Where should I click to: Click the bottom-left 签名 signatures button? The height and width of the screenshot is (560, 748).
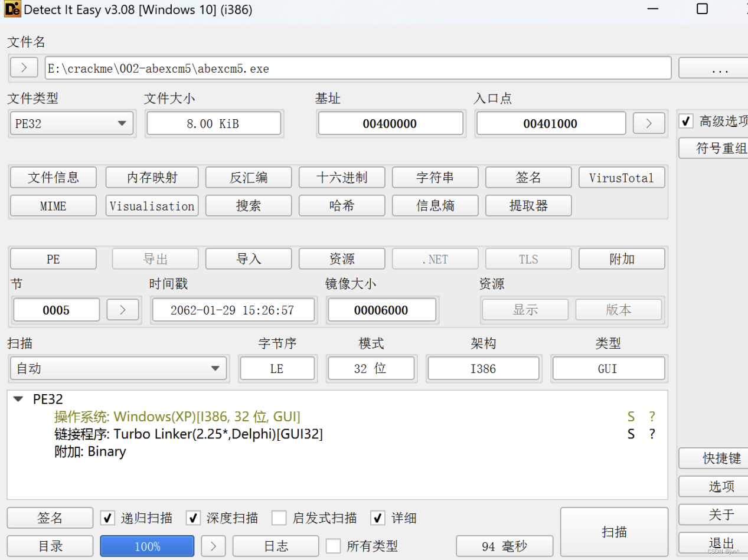(50, 518)
